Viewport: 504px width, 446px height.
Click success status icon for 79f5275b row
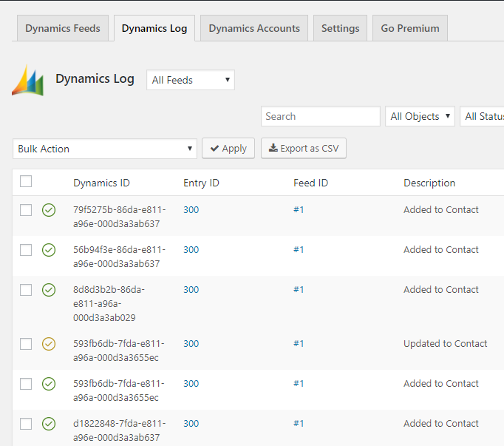pos(49,210)
